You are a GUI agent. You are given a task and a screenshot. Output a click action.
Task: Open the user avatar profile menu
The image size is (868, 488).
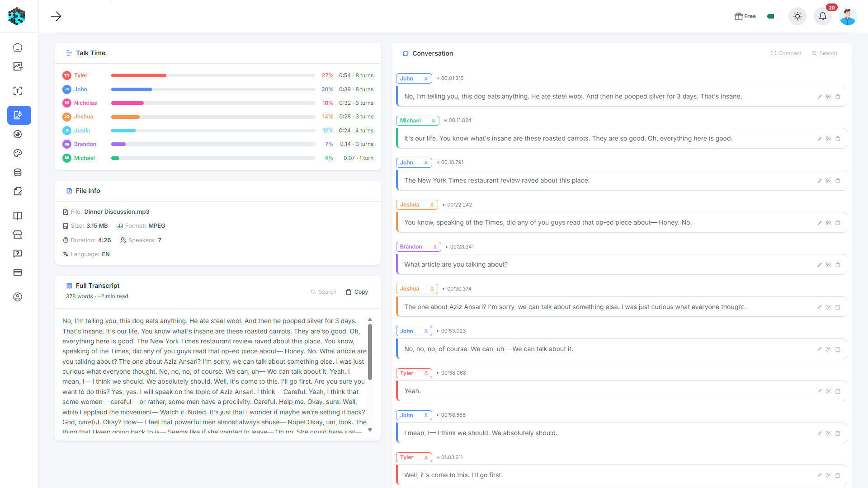tap(848, 16)
